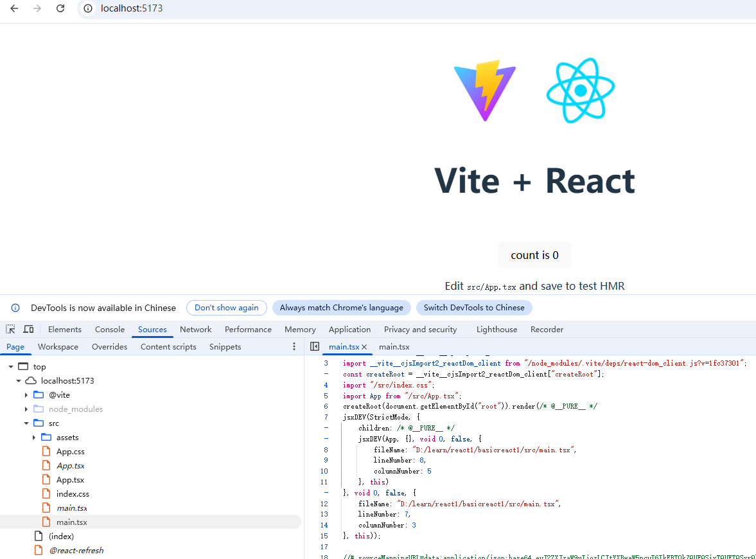The height and width of the screenshot is (559, 756).
Task: Click the top frame icon
Action: click(23, 366)
